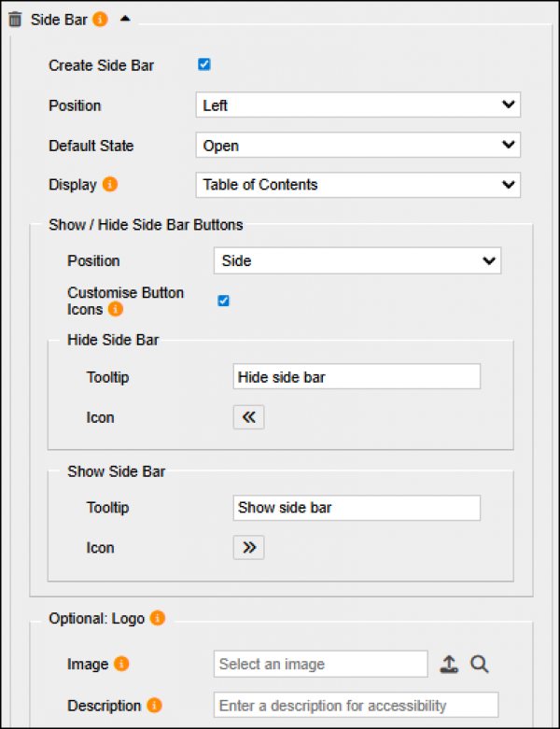
Task: Open info tip next to Side Bar heading
Action: click(100, 19)
